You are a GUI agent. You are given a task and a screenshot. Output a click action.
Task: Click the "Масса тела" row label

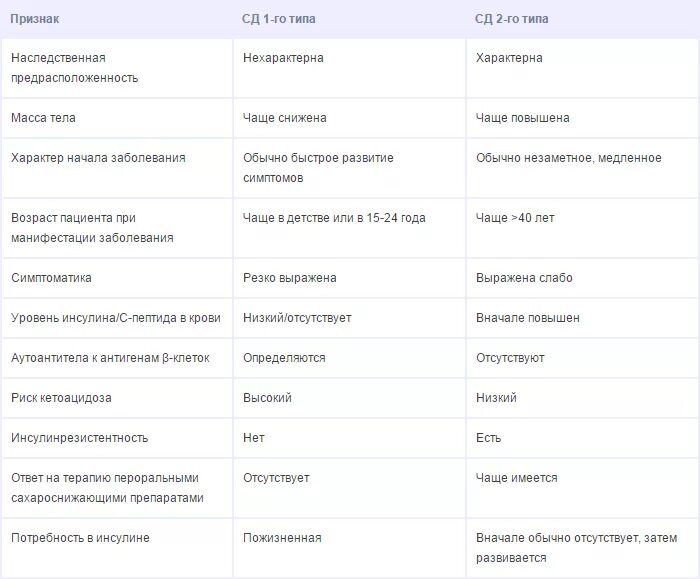pyautogui.click(x=43, y=118)
